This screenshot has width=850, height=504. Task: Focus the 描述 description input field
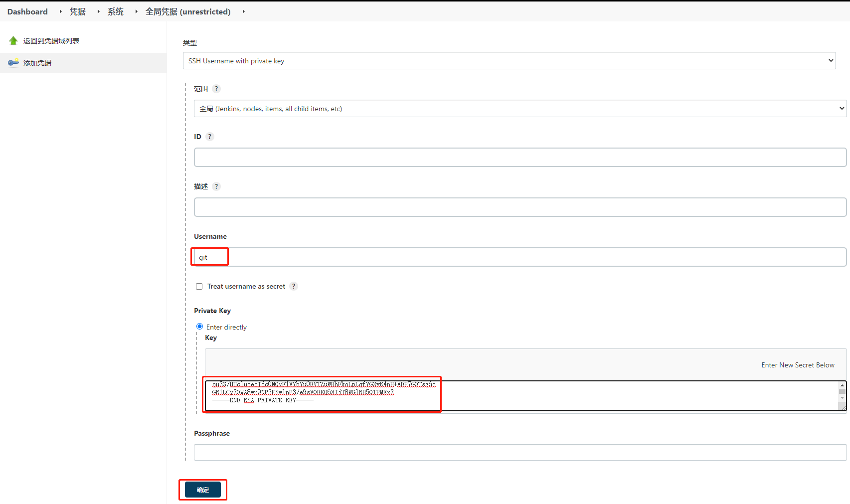[x=520, y=207]
